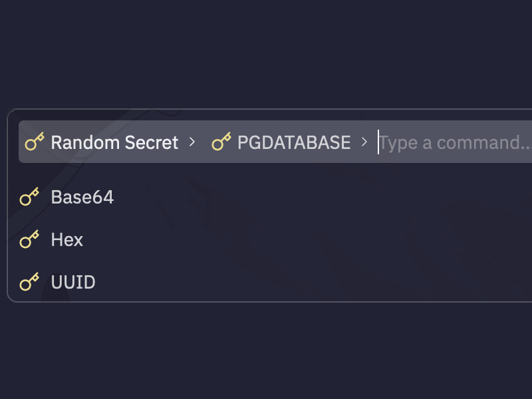Generate a Hex secret for PGDATABASE

tap(67, 239)
